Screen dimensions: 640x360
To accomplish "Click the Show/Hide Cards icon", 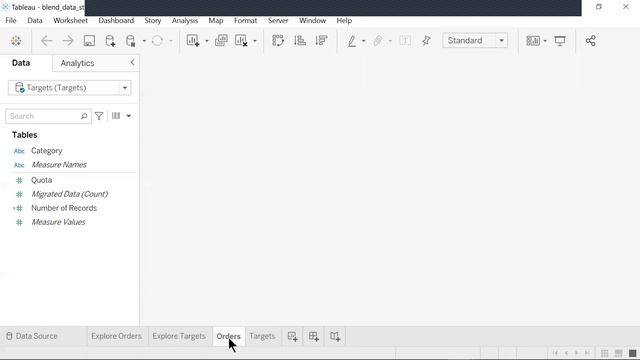I will tap(533, 40).
